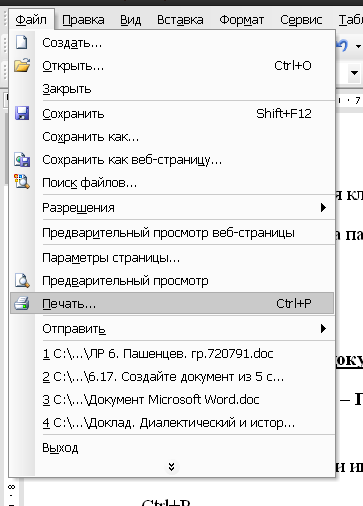Expand full menu with double chevron

172,467
